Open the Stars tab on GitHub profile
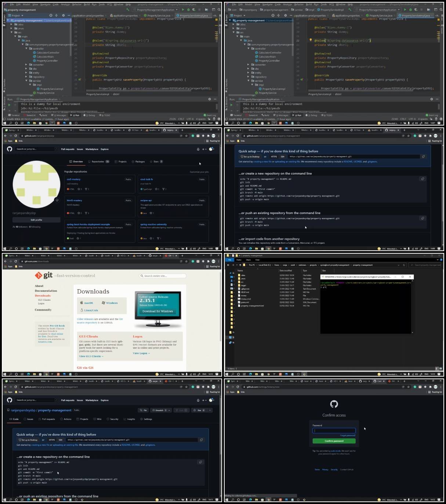Image resolution: width=446 pixels, height=504 pixels. click(x=156, y=162)
